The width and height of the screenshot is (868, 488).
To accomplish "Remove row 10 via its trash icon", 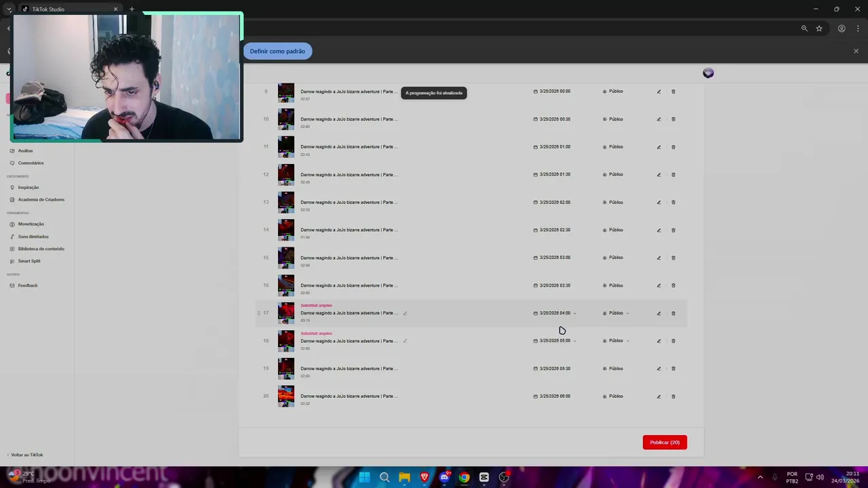I will click(x=673, y=119).
